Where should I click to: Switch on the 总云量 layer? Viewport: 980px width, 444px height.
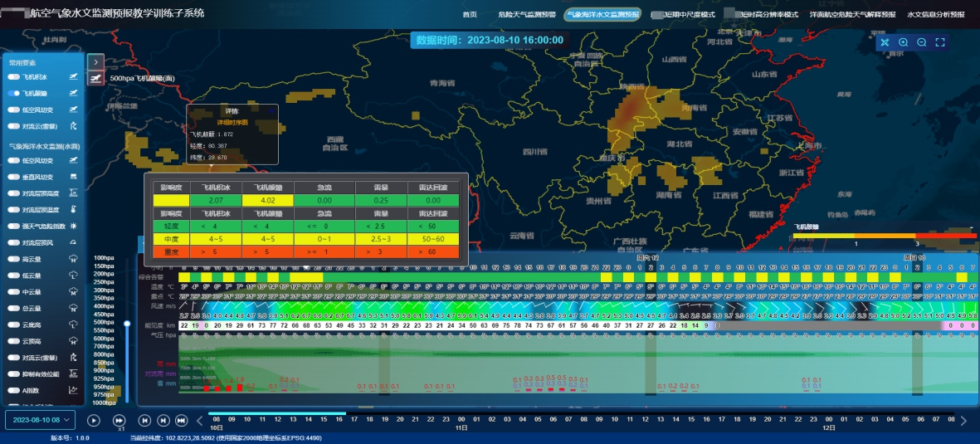pos(14,308)
